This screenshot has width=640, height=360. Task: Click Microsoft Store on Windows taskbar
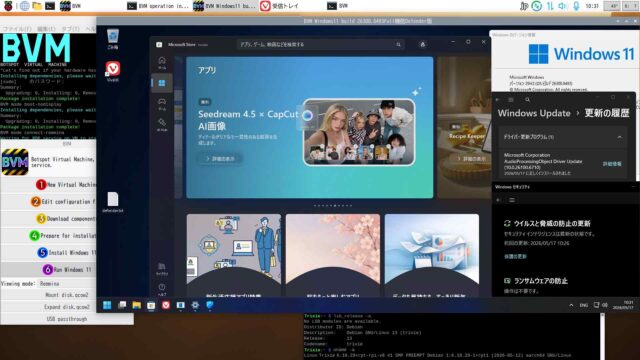point(151,305)
